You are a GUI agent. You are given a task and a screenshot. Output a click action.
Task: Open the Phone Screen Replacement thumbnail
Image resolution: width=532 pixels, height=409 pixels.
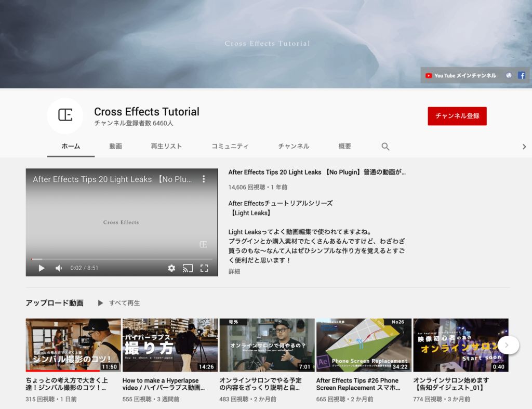[364, 345]
